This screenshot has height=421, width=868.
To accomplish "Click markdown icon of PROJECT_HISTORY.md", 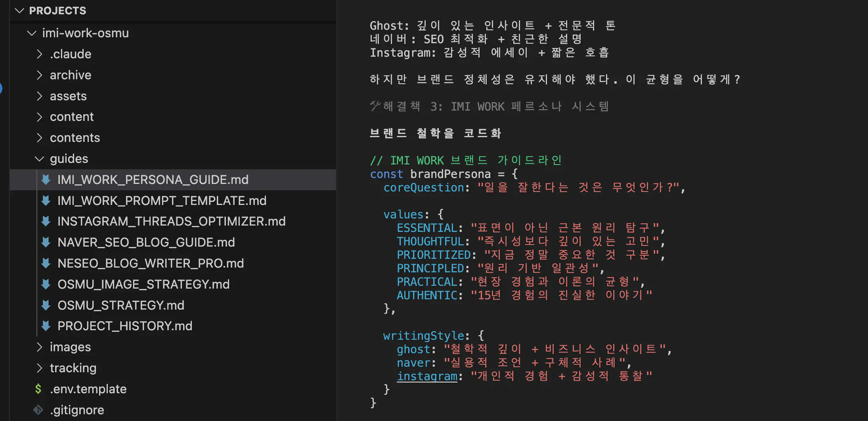I will click(x=46, y=326).
